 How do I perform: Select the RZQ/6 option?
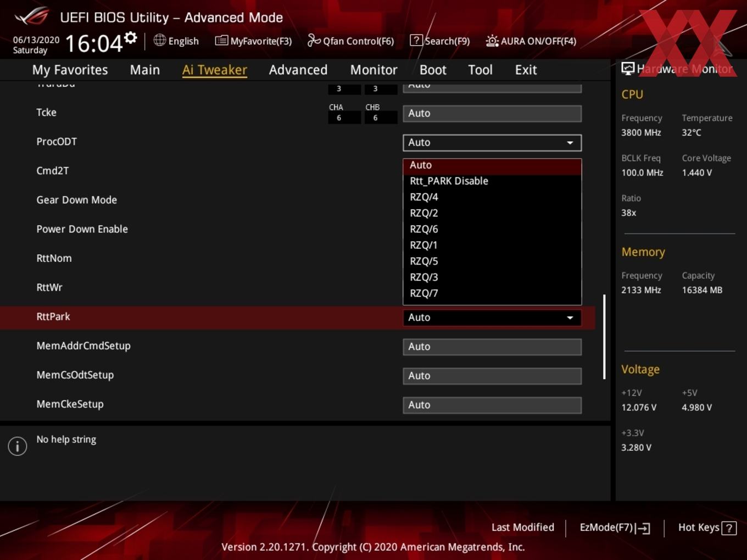coord(492,229)
